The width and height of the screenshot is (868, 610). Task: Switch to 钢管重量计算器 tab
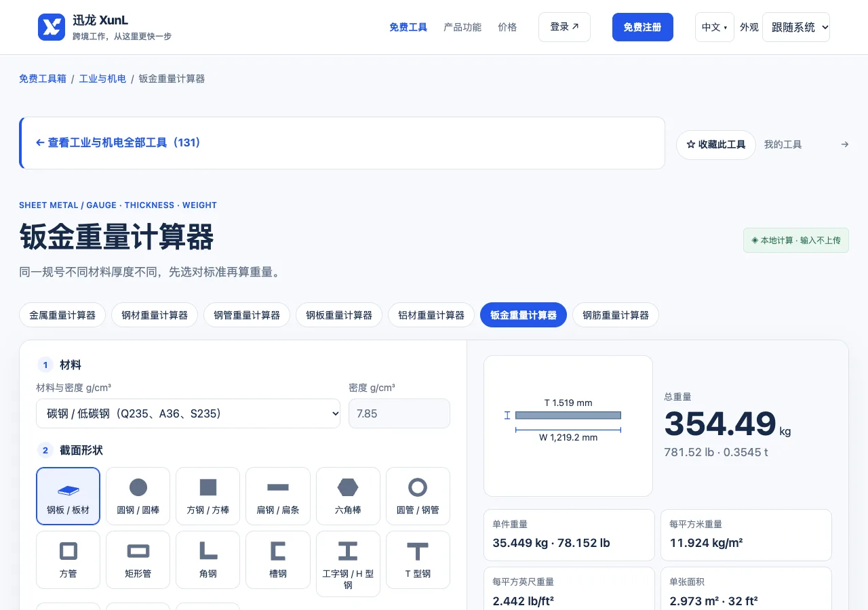[247, 315]
